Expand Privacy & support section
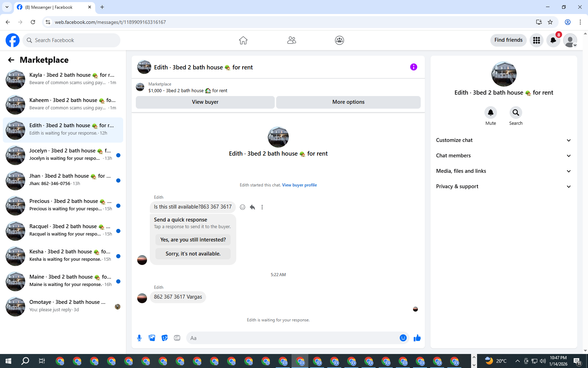 click(504, 186)
